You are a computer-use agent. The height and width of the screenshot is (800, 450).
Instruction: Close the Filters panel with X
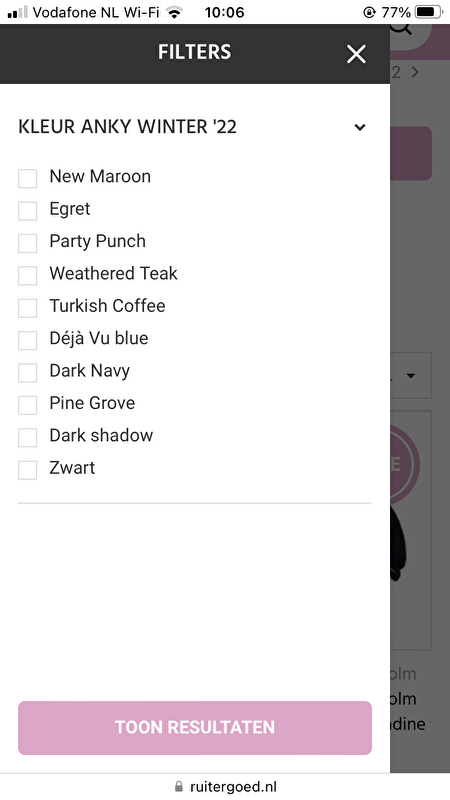[x=356, y=54]
